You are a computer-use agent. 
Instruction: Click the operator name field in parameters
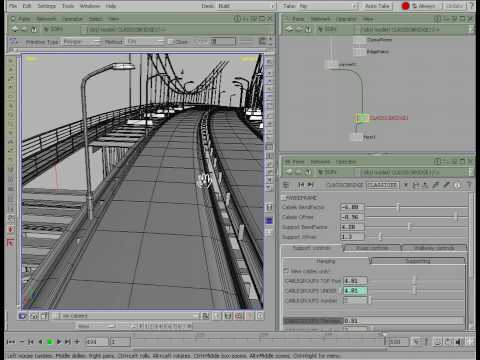(x=383, y=185)
